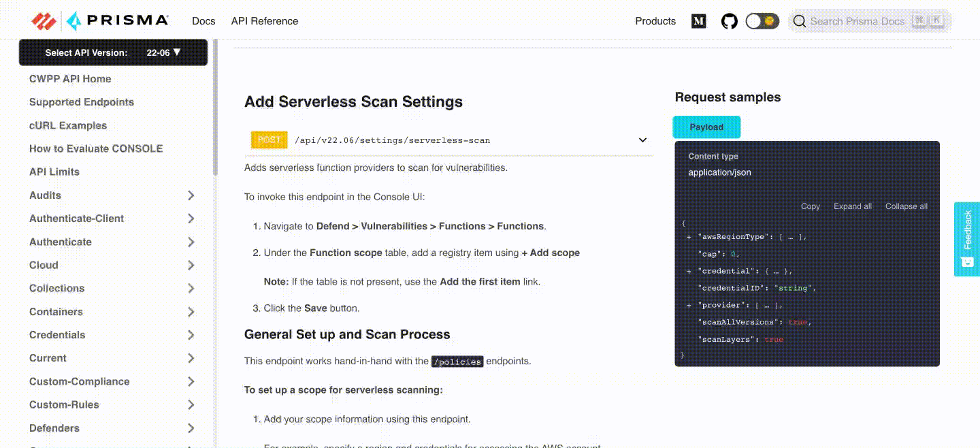The width and height of the screenshot is (980, 448).
Task: Click the /policies inline code link
Action: (457, 362)
